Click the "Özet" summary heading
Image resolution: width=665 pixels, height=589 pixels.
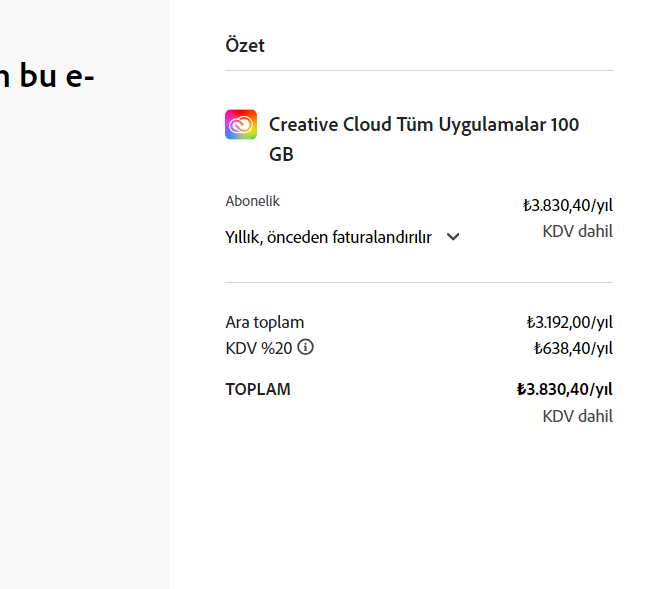245,45
